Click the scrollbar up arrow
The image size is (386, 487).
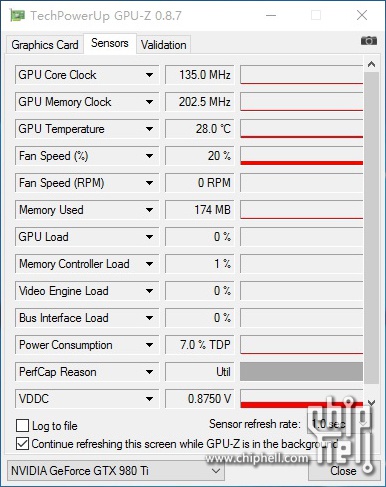(371, 64)
